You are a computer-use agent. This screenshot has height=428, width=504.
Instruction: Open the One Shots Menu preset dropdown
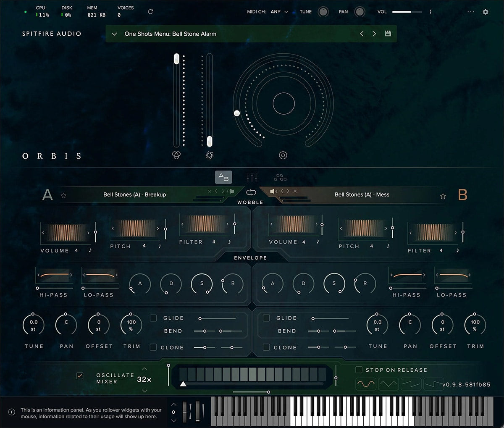[x=114, y=34]
